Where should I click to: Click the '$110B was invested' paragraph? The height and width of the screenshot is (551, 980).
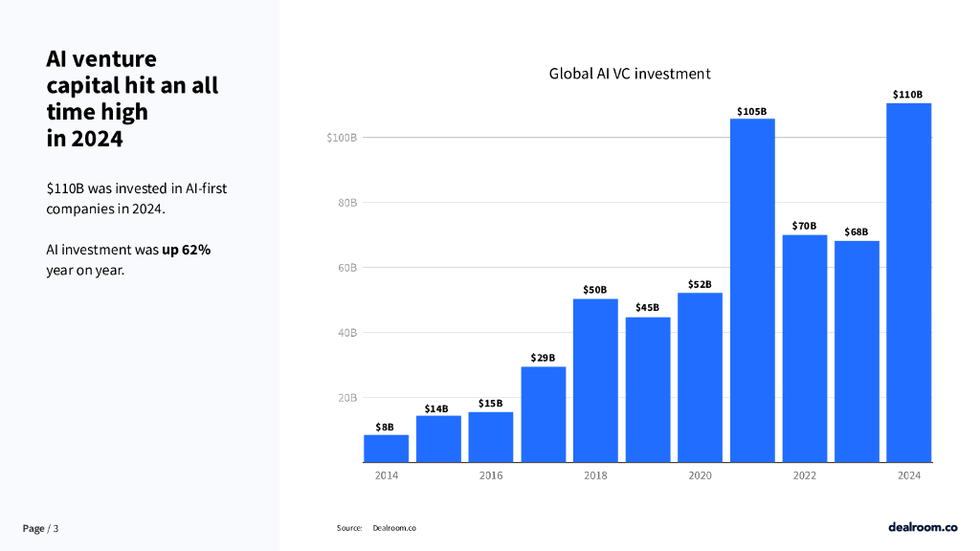pos(136,198)
